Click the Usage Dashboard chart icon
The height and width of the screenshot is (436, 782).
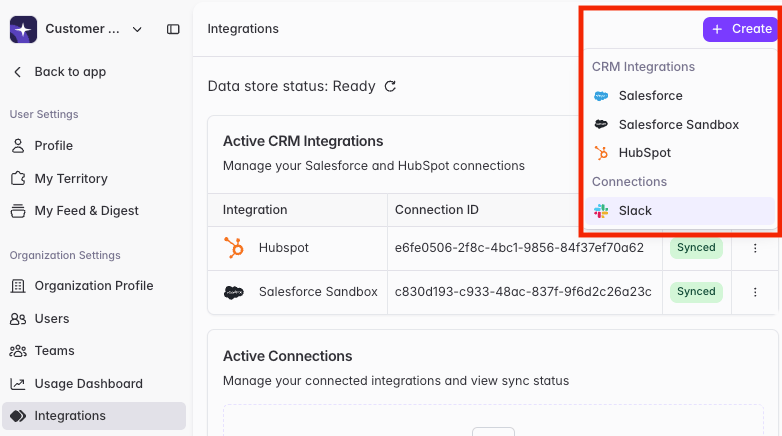[x=18, y=384]
